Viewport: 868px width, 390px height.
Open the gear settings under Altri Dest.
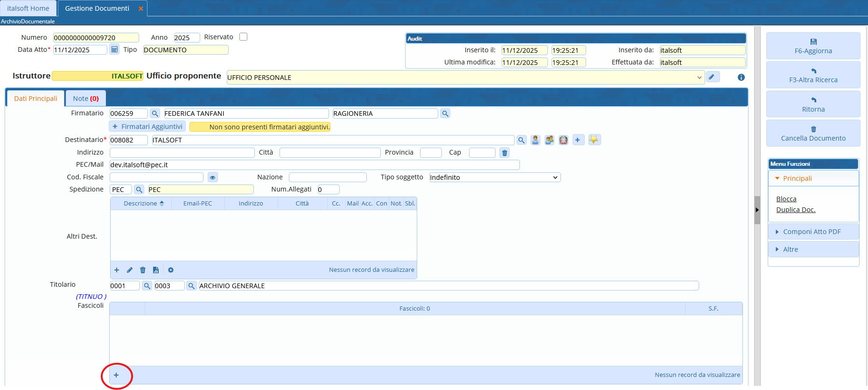coord(171,270)
